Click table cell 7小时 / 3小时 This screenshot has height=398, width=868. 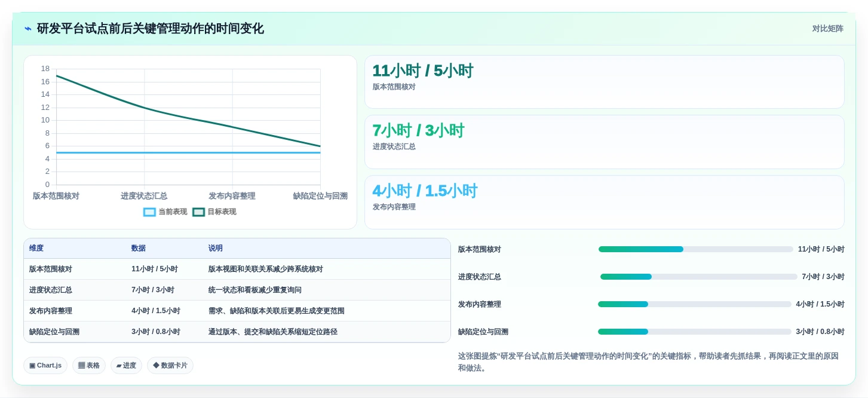[x=153, y=290]
